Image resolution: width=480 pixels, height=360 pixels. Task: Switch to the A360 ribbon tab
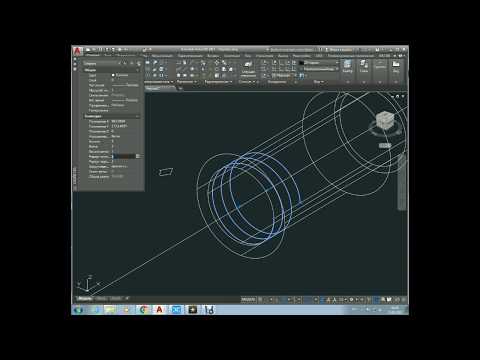(319, 56)
